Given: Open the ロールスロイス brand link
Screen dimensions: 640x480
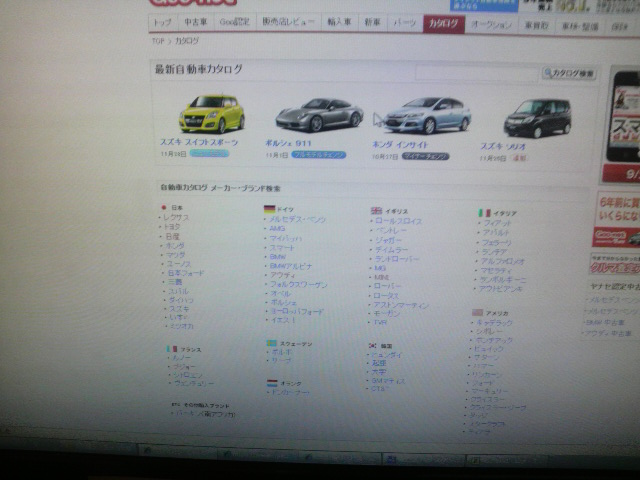Looking at the screenshot, I should 398,221.
